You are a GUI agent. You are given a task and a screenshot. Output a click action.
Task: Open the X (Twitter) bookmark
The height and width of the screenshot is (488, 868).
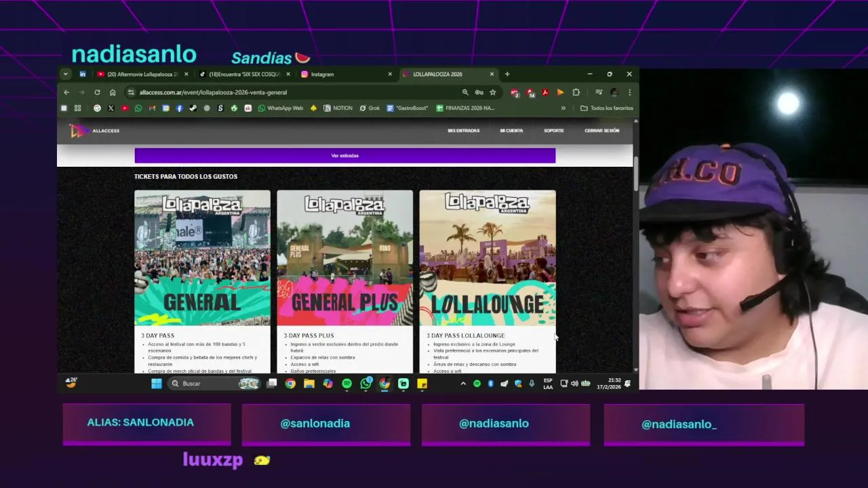[x=111, y=108]
